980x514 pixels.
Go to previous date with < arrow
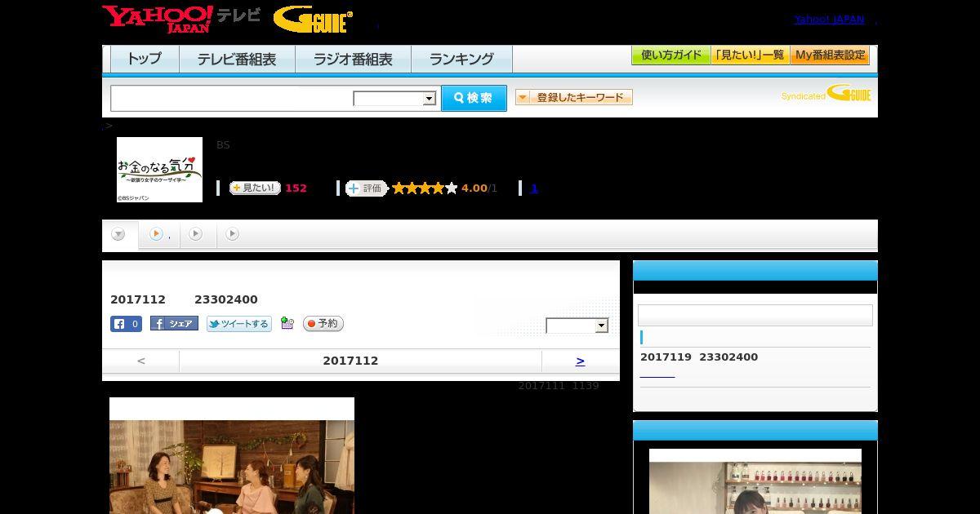coord(141,361)
